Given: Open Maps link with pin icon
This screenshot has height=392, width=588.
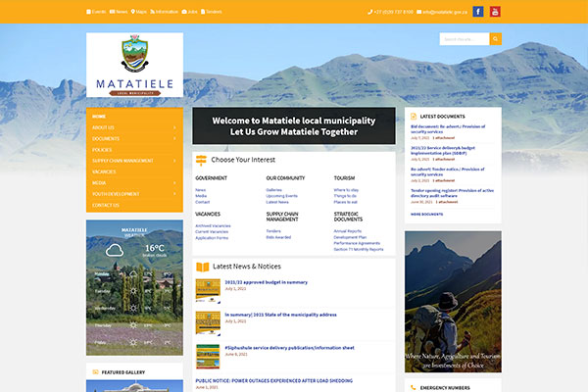Looking at the screenshot, I should [140, 12].
